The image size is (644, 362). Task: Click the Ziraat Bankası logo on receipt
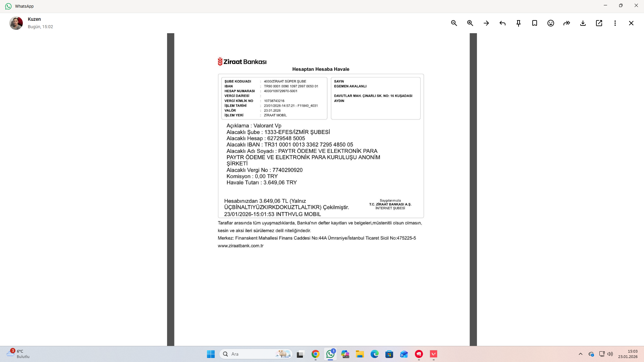coord(242,62)
